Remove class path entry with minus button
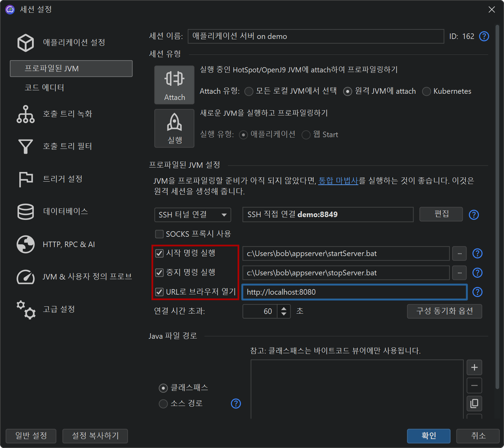 [x=474, y=385]
